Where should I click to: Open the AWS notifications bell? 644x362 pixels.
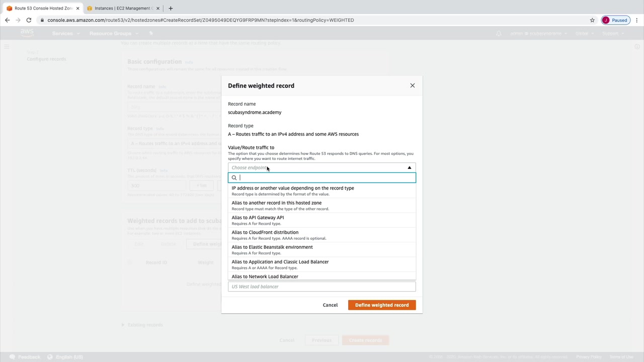pos(499,33)
